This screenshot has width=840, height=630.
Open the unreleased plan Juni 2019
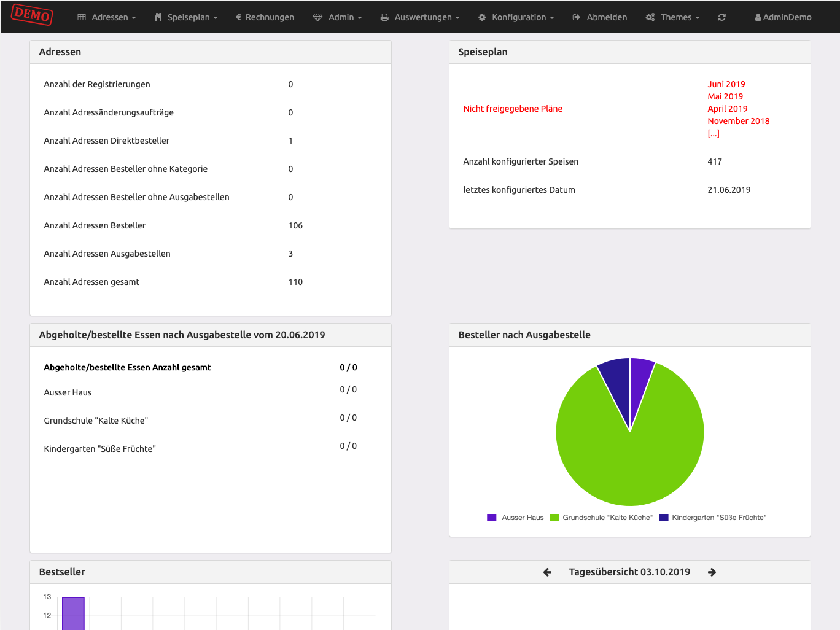[x=726, y=84]
